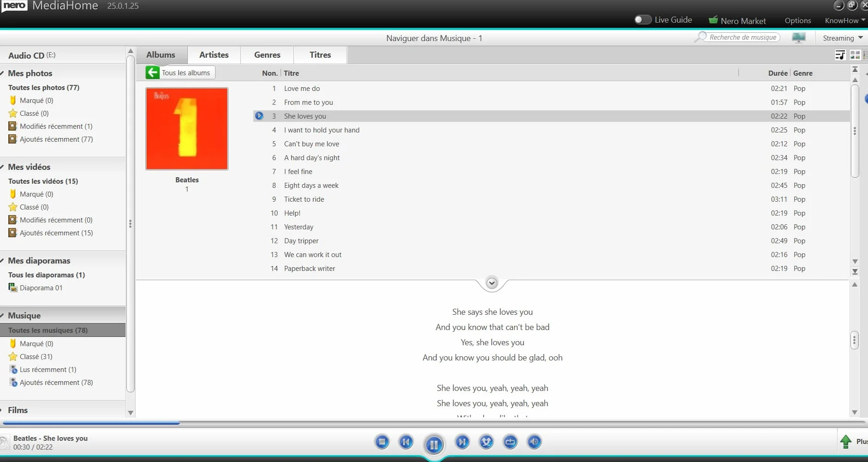Click the green Plus arrow icon
868x462 pixels.
[846, 442]
